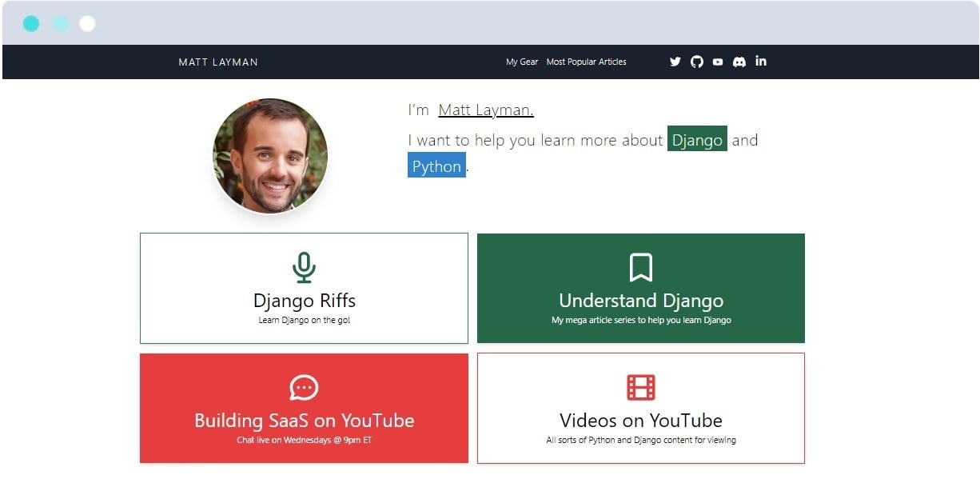This screenshot has height=495, width=980.
Task: Join via the Discord icon
Action: pyautogui.click(x=739, y=62)
